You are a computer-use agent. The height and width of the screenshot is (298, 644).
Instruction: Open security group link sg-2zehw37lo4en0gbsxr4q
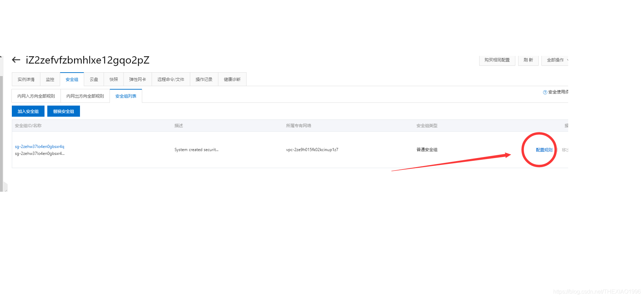coord(40,147)
